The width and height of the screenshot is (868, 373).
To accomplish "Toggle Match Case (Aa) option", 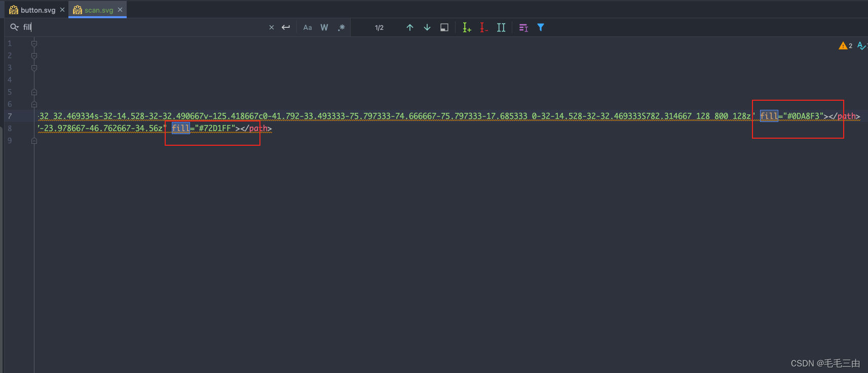I will pos(308,27).
